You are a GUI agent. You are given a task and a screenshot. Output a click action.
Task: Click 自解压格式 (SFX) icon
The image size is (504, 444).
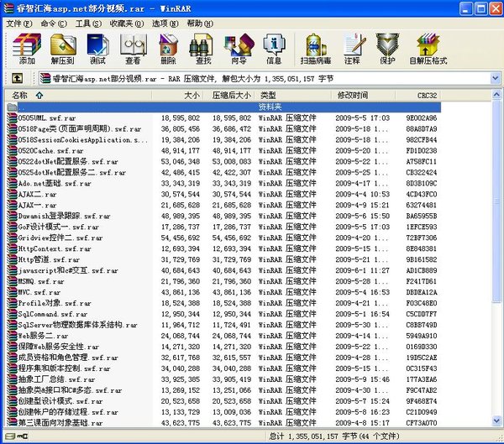point(428,49)
